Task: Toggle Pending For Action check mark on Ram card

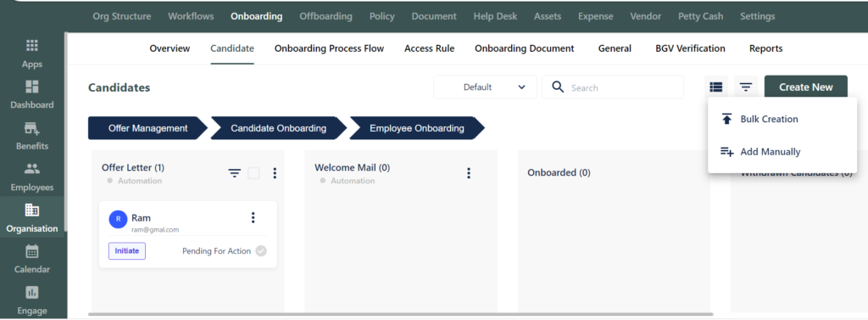Action: [261, 251]
